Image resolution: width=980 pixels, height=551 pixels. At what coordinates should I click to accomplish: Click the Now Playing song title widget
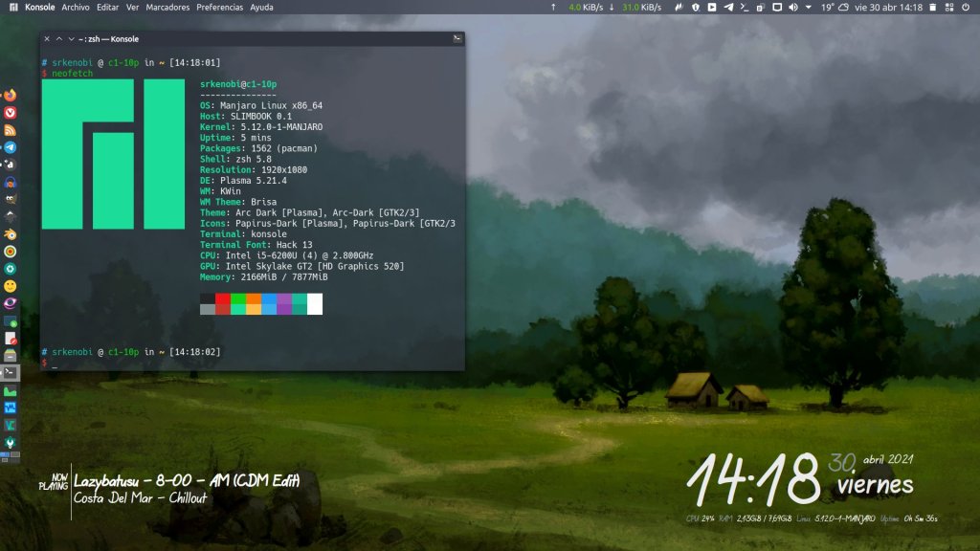187,481
